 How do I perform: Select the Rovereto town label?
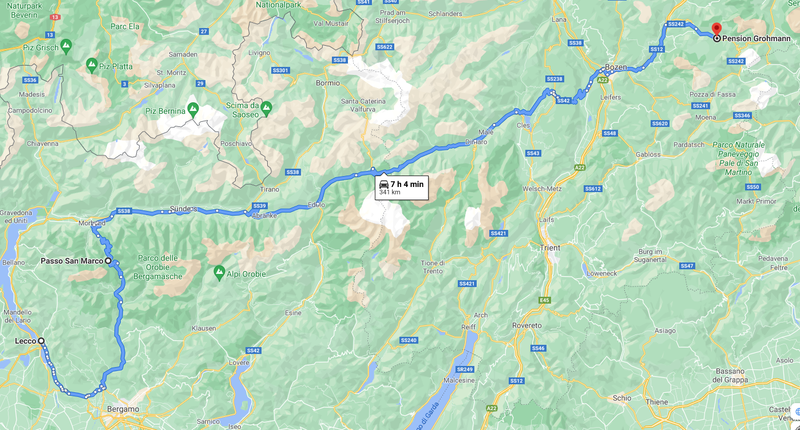pyautogui.click(x=527, y=325)
